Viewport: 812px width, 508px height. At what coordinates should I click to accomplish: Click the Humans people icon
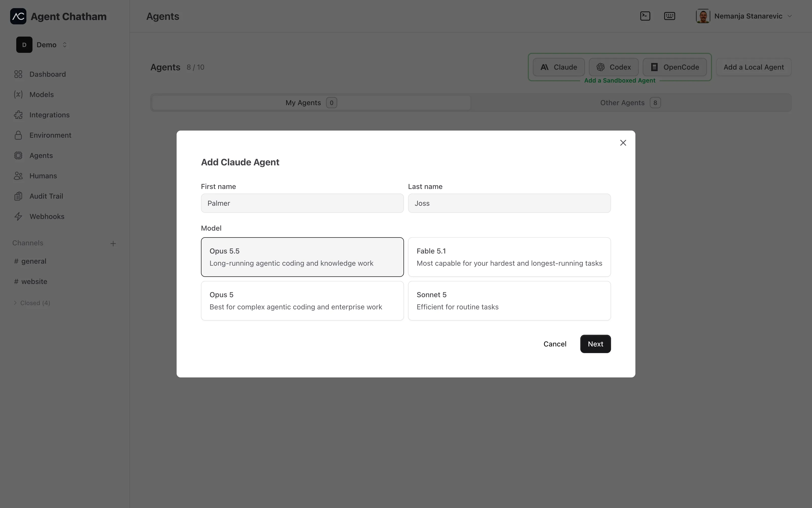18,176
